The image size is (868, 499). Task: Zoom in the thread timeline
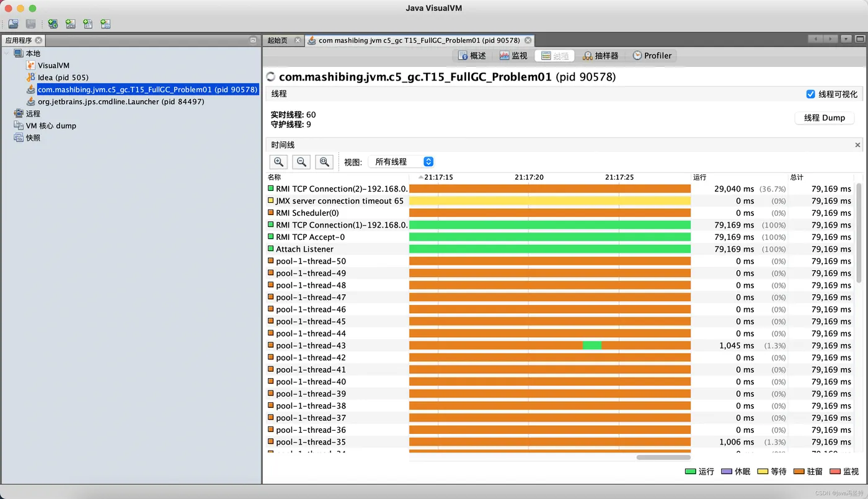(278, 162)
